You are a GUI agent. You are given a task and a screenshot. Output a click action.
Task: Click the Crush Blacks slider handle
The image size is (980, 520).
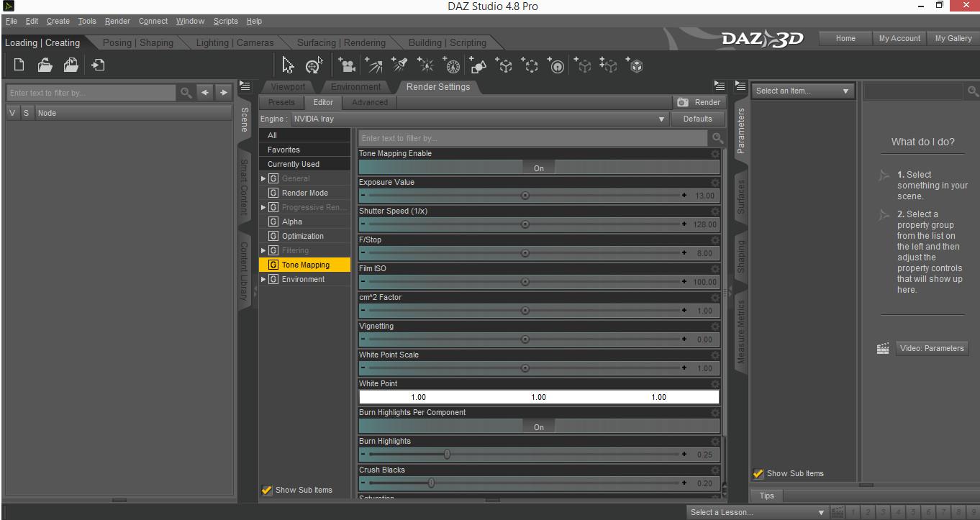(431, 483)
